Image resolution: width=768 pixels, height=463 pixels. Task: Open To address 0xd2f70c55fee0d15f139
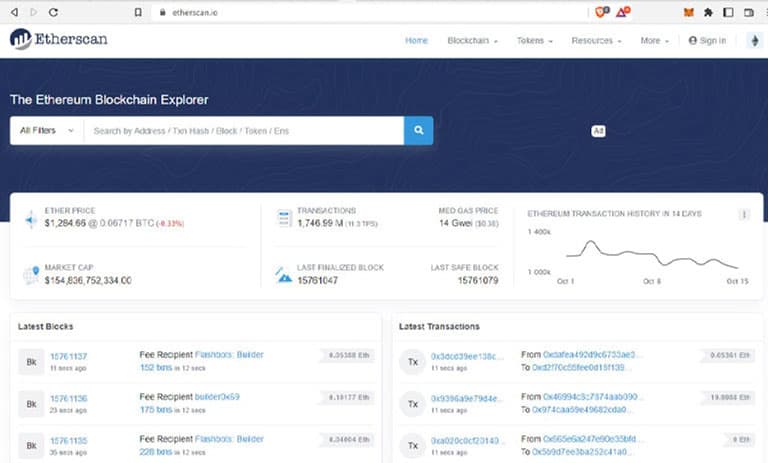pyautogui.click(x=581, y=367)
